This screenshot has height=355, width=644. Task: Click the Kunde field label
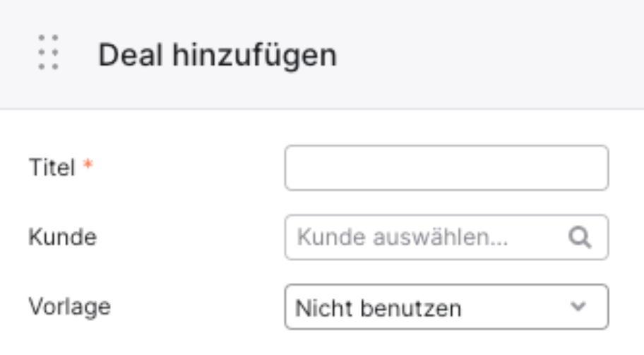(x=62, y=237)
